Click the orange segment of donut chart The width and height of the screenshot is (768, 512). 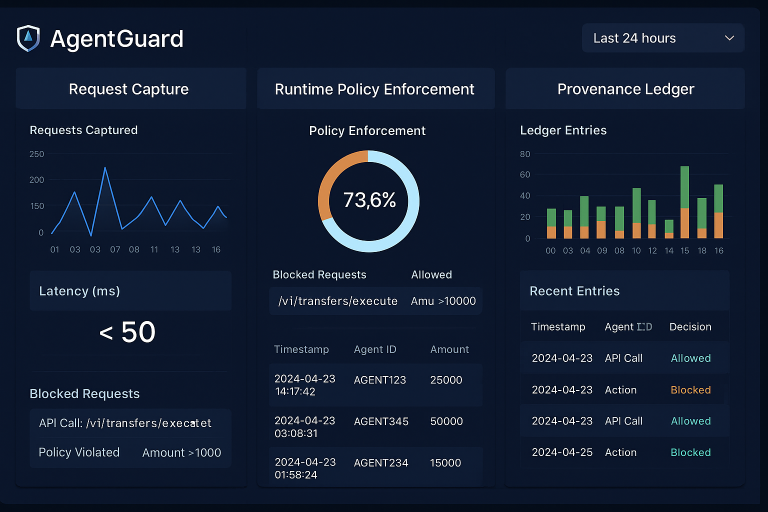click(x=330, y=182)
